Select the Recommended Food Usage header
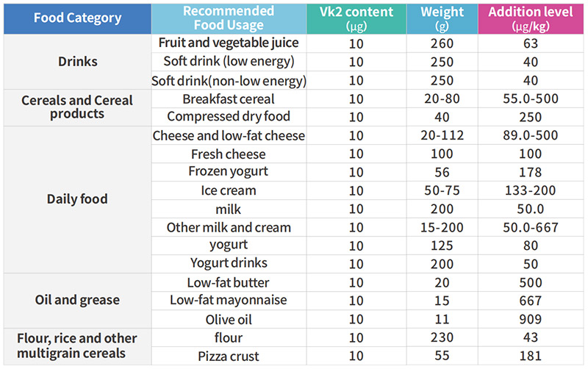 (x=228, y=18)
